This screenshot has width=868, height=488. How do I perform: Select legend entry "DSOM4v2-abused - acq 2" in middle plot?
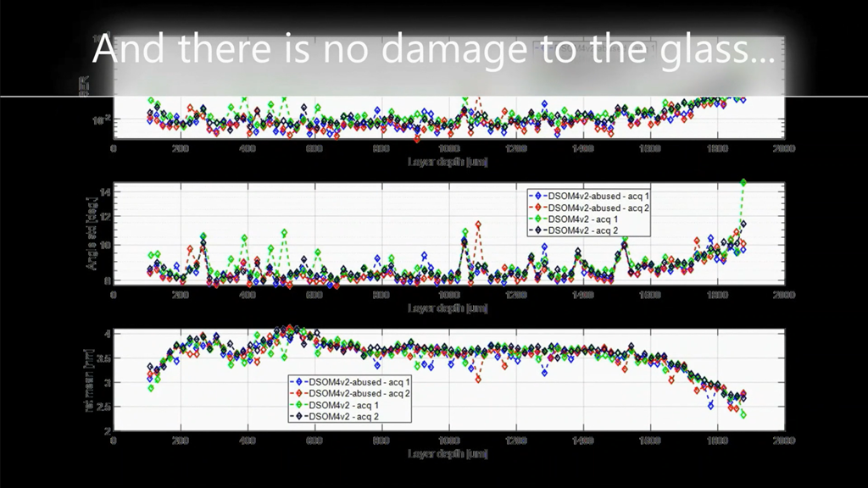pyautogui.click(x=589, y=208)
